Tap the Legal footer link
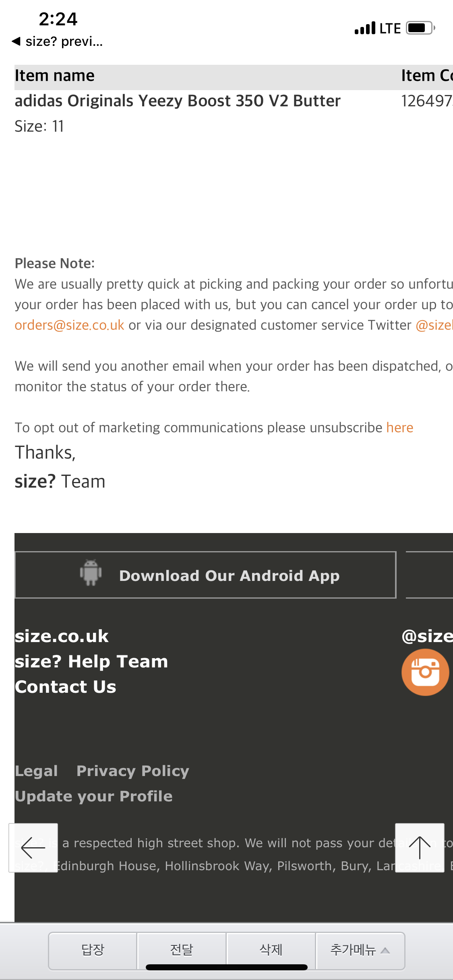This screenshot has width=453, height=980. pyautogui.click(x=36, y=771)
